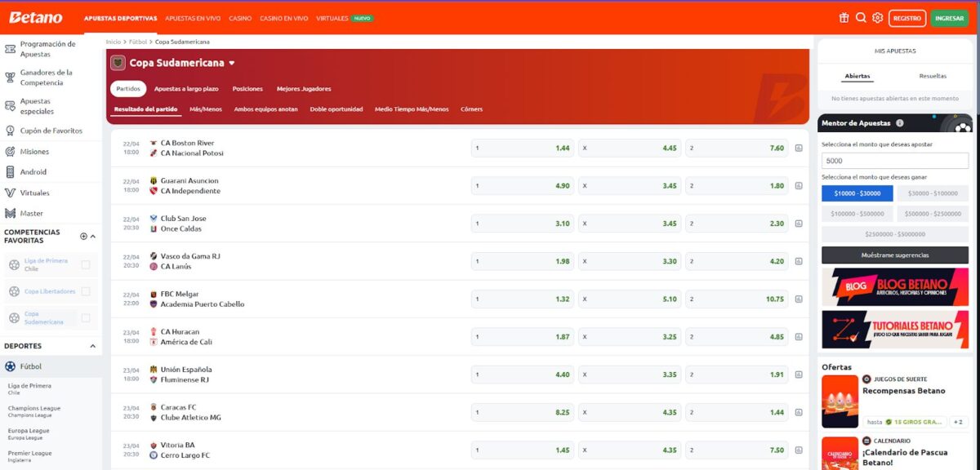This screenshot has width=980, height=470.
Task: Open the Virtuales sidebar icon
Action: coord(11,193)
